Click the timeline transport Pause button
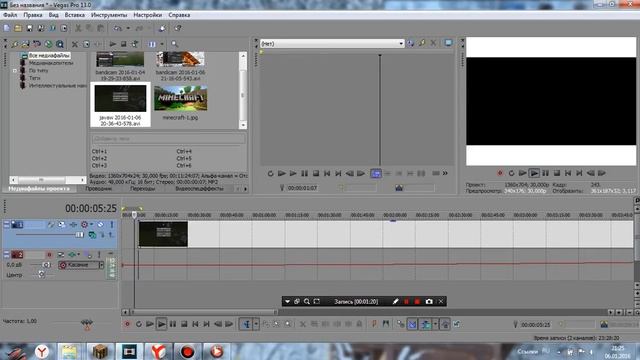 click(173, 324)
